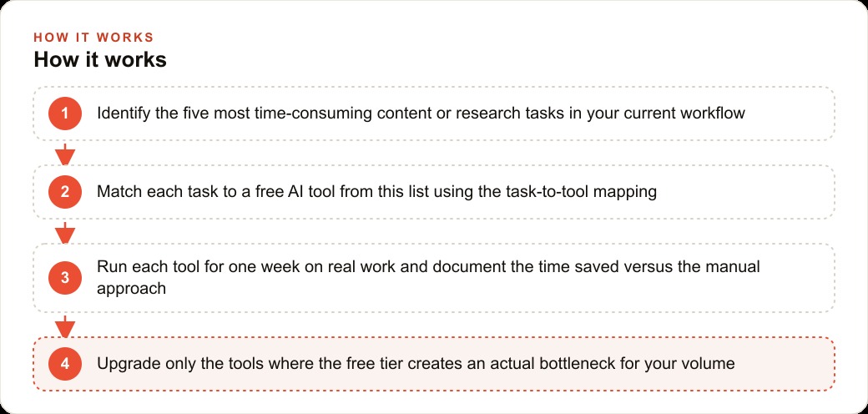Click the red 'HOW IT WORKS' eyebrow label

pyautogui.click(x=93, y=38)
